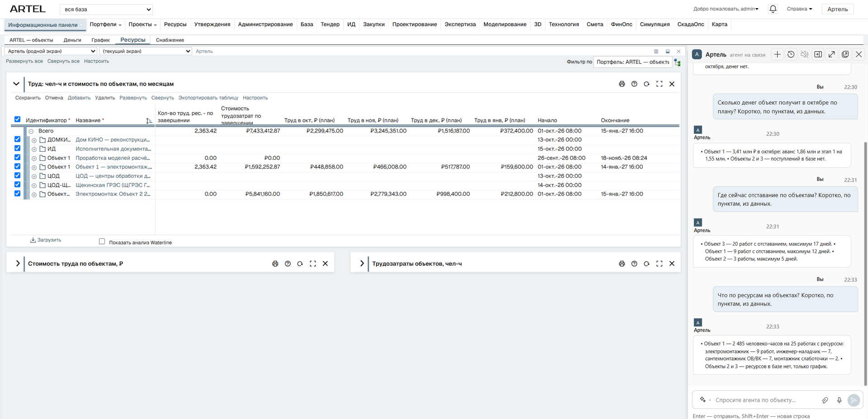The height and width of the screenshot is (419, 868).
Task: Open the agent chat history icon
Action: [x=791, y=54]
